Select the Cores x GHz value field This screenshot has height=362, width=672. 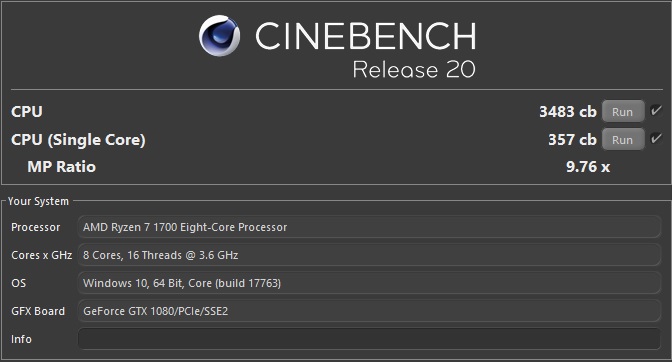click(x=369, y=255)
